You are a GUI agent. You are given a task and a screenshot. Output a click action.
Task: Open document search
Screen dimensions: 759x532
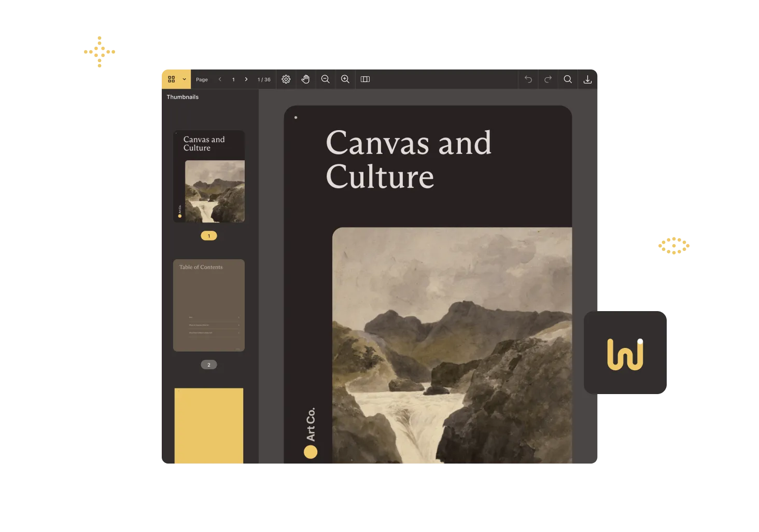tap(568, 79)
